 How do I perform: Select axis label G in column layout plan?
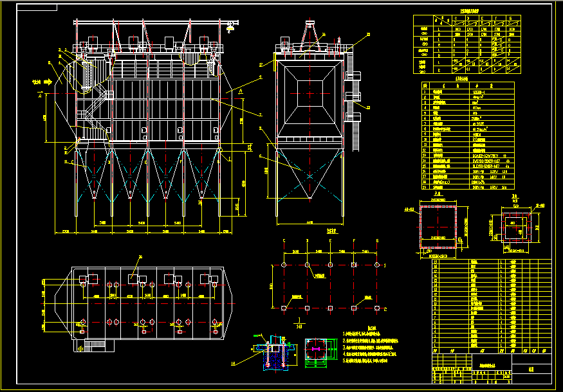click(377, 241)
